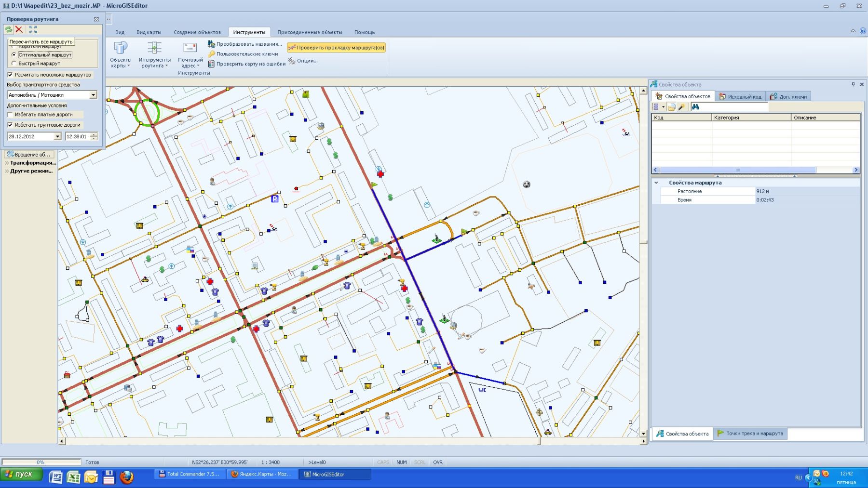Select the Быстрый маршрут radio button
The image size is (868, 488).
point(14,64)
